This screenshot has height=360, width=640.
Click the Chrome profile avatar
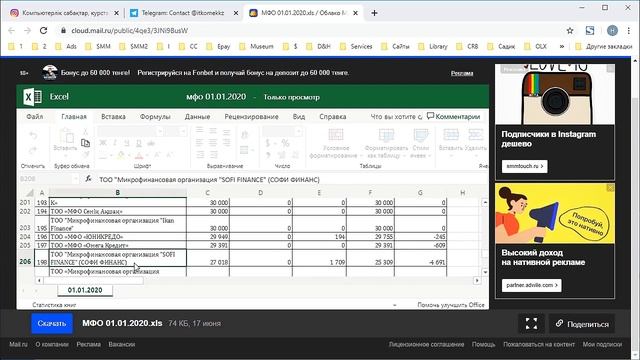[612, 31]
